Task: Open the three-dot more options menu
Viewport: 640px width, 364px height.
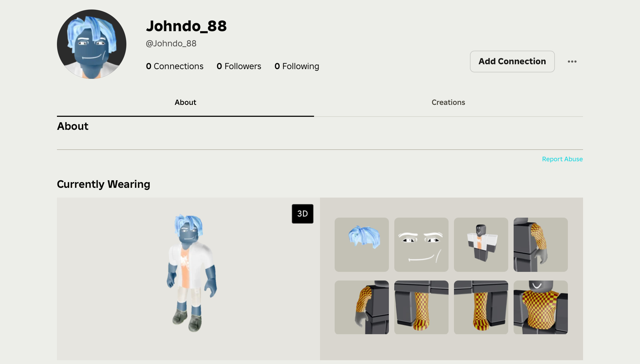Action: [572, 62]
